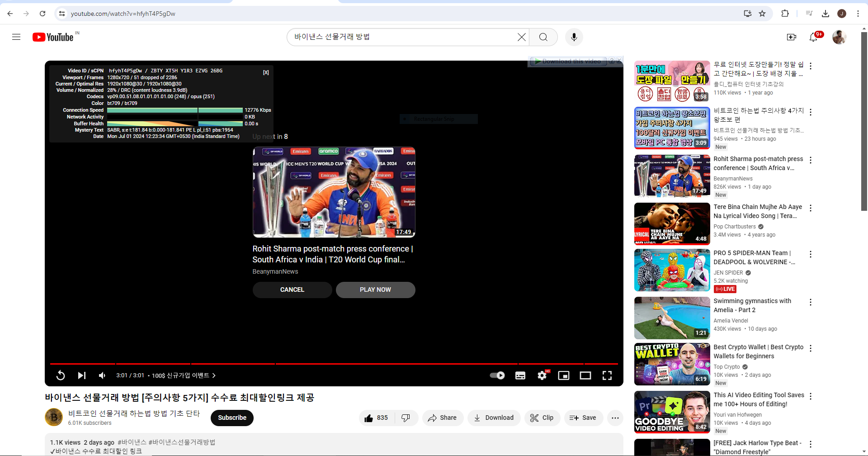Open the channel avatar with Bitcoin logo

pos(54,417)
